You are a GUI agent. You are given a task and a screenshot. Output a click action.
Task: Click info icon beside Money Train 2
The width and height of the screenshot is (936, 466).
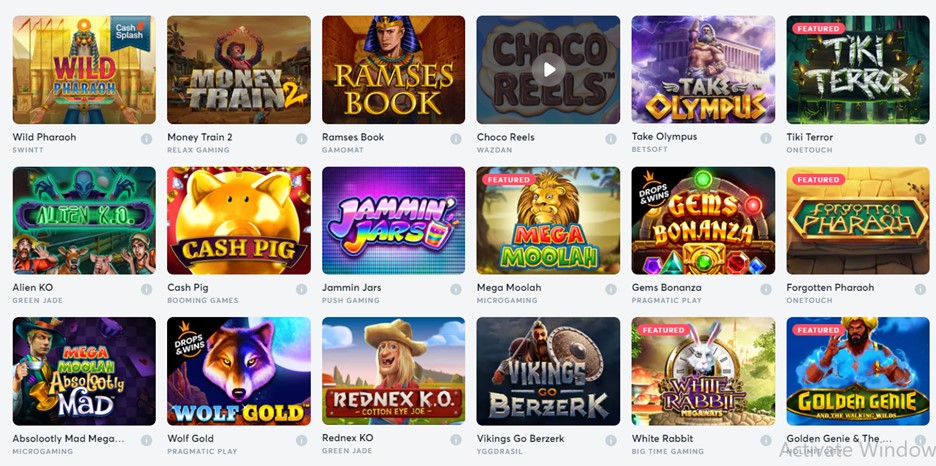(301, 139)
